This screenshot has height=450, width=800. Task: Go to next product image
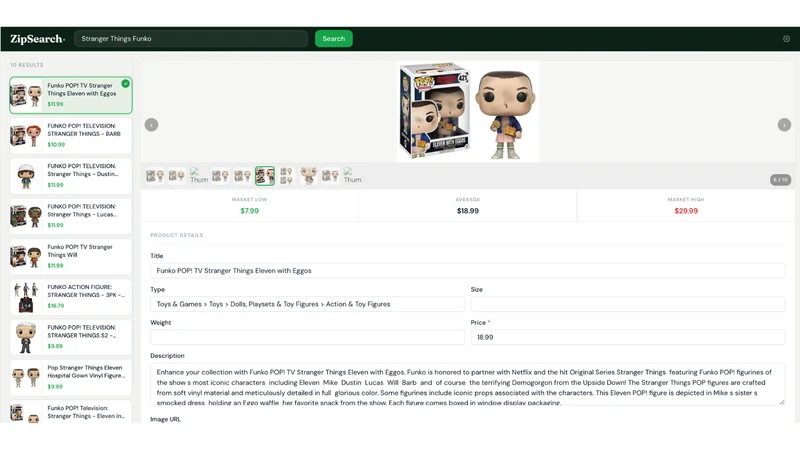(x=784, y=125)
